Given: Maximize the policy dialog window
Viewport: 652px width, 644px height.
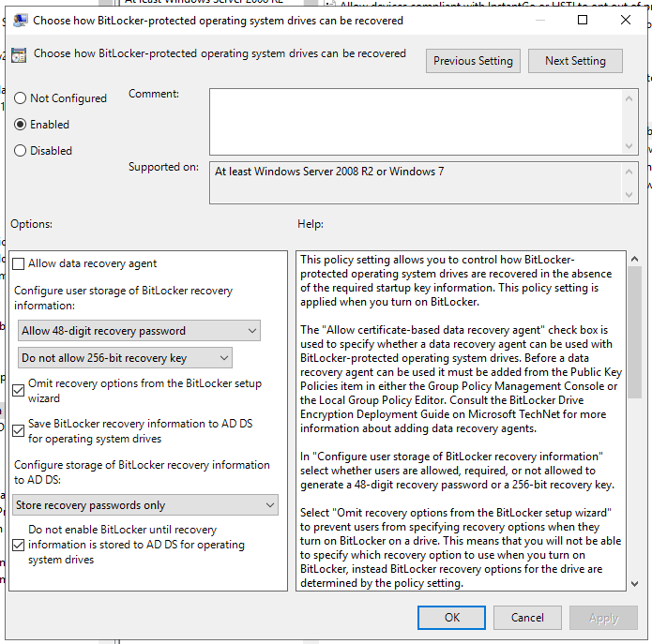Looking at the screenshot, I should click(583, 20).
